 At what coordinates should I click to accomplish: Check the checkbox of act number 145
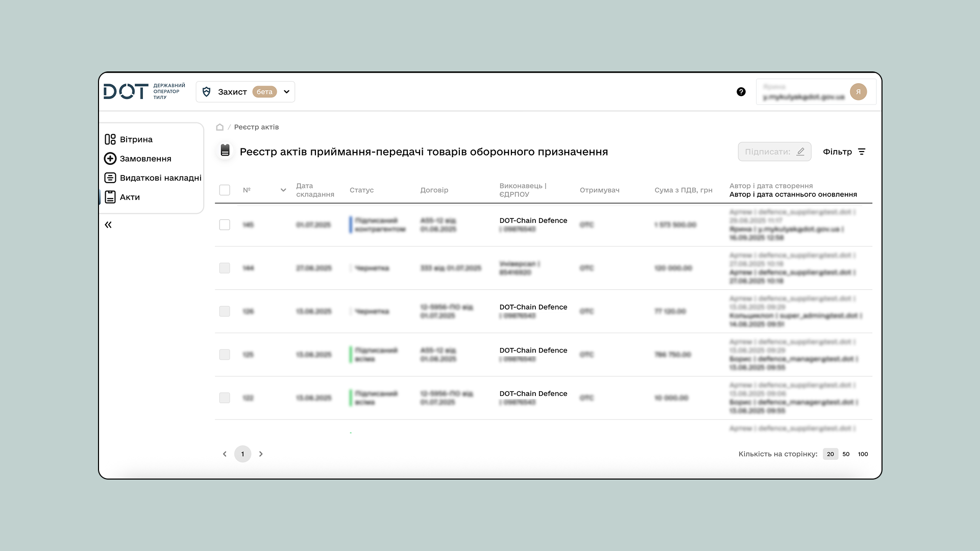225,224
